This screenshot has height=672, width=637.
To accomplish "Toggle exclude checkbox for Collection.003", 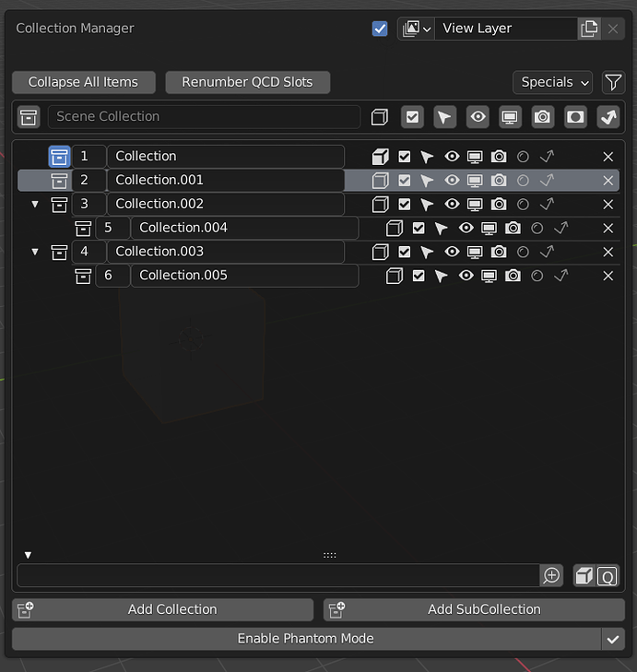I will (x=405, y=252).
